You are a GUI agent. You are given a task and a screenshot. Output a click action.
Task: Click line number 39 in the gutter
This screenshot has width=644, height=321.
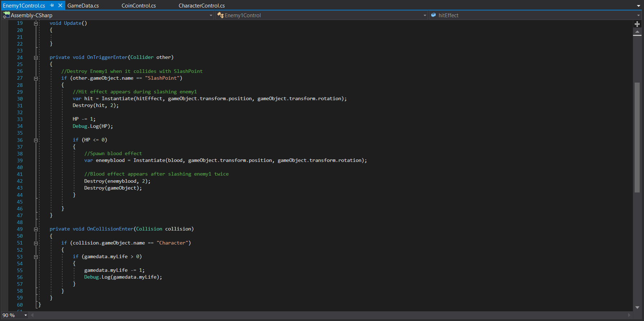(20, 160)
